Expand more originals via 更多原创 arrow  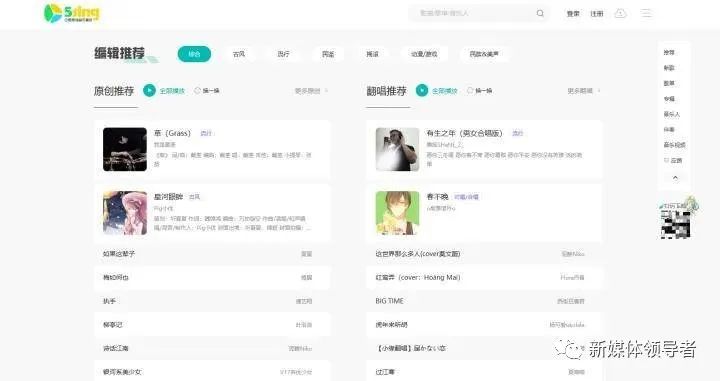pyautogui.click(x=311, y=91)
